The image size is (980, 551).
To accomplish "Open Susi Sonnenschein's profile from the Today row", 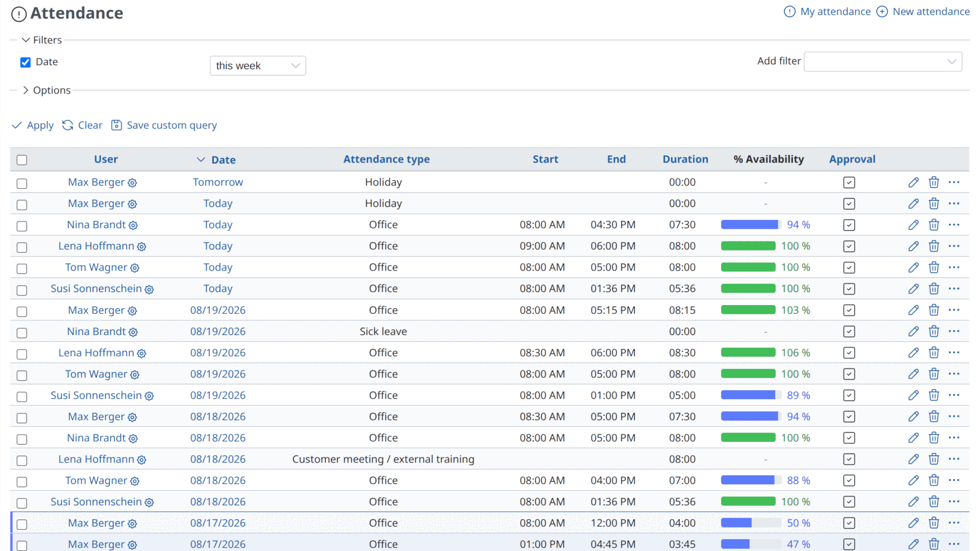I will pyautogui.click(x=96, y=289).
